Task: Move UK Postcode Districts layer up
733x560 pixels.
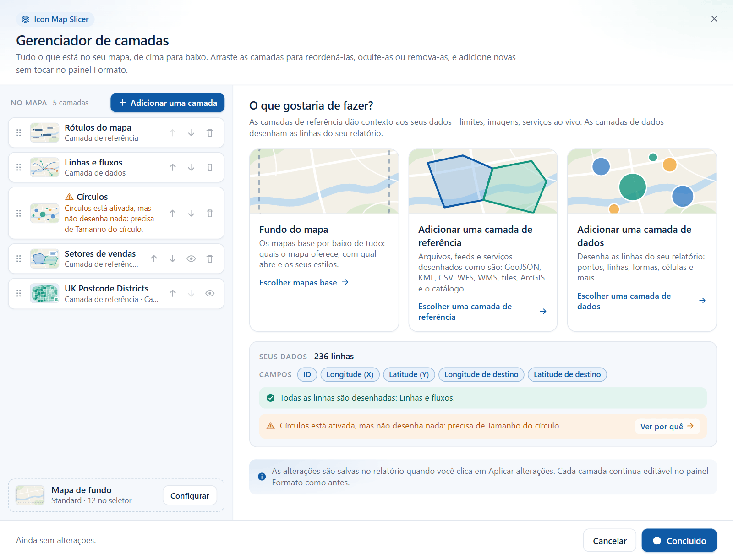Action: [x=173, y=294]
